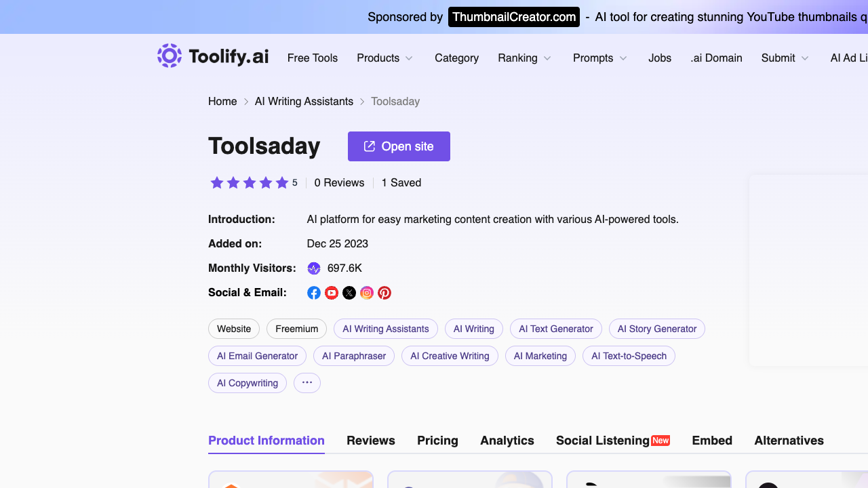Image resolution: width=868 pixels, height=488 pixels.
Task: Switch to the Embed tab
Action: click(x=712, y=441)
